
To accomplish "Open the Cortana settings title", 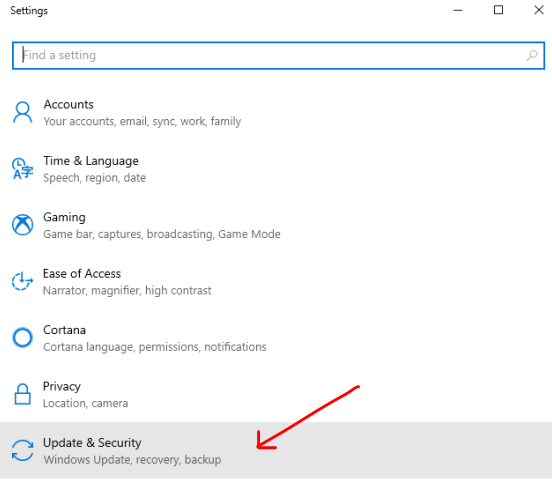I will click(64, 330).
